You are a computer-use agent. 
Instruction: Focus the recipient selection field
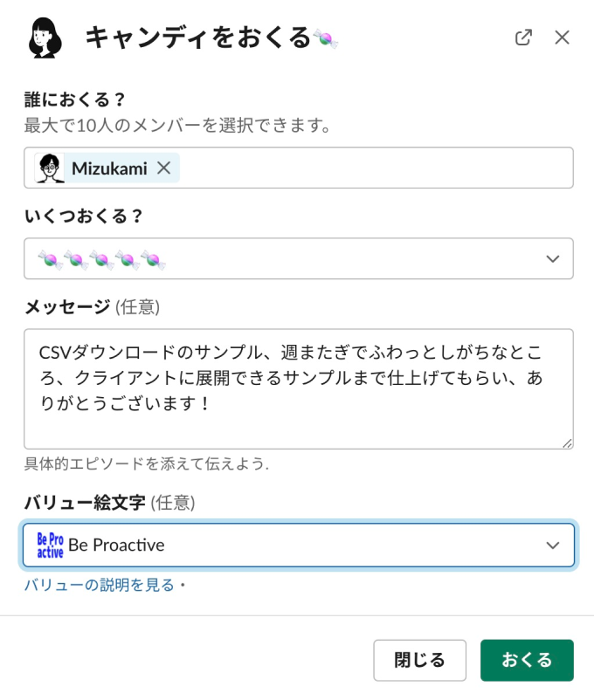tap(376, 168)
